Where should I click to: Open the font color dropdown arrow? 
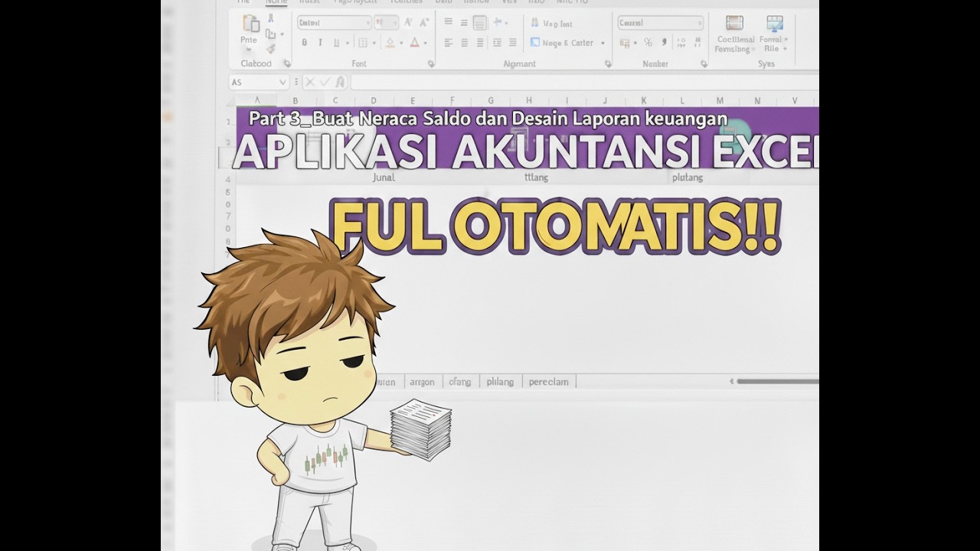[x=426, y=43]
